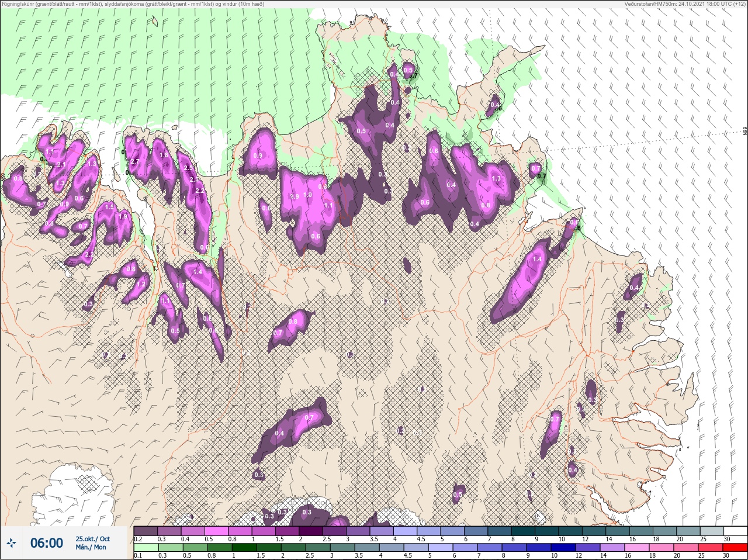Pick the top-row legend swatch between 2 and 2.5
The image size is (748, 560).
[311, 531]
